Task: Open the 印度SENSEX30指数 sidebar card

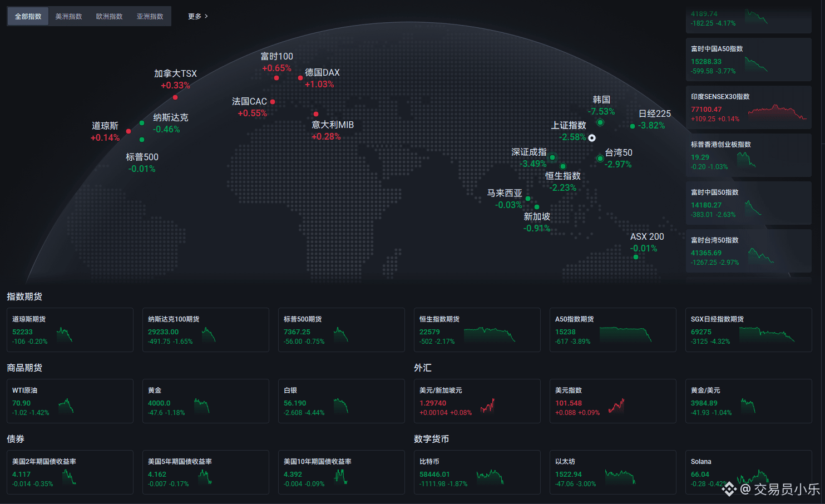Action: click(748, 107)
